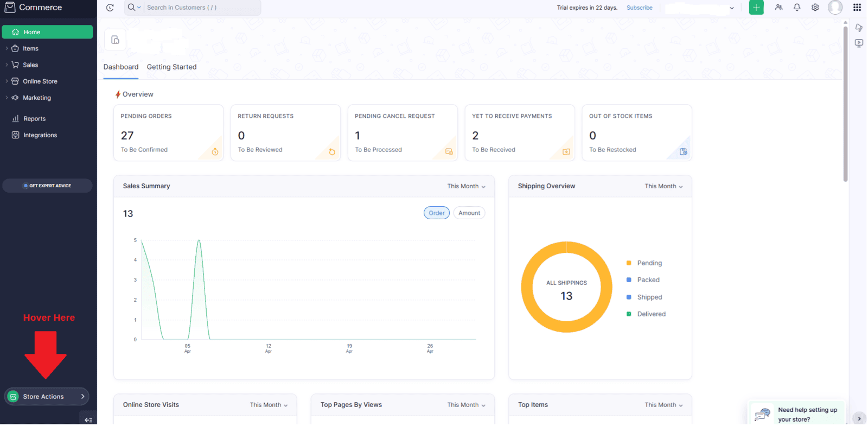Collapse the sidebar using bottom arrow icon
This screenshot has width=868, height=426.
88,419
